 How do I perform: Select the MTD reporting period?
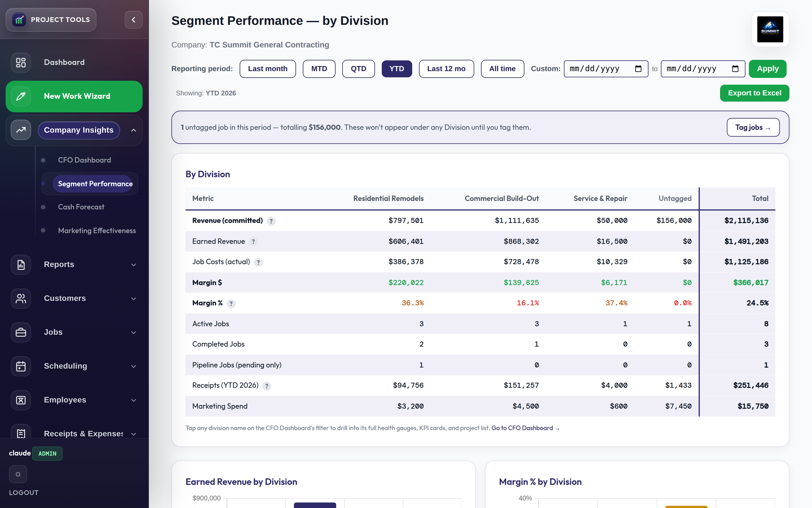click(319, 69)
